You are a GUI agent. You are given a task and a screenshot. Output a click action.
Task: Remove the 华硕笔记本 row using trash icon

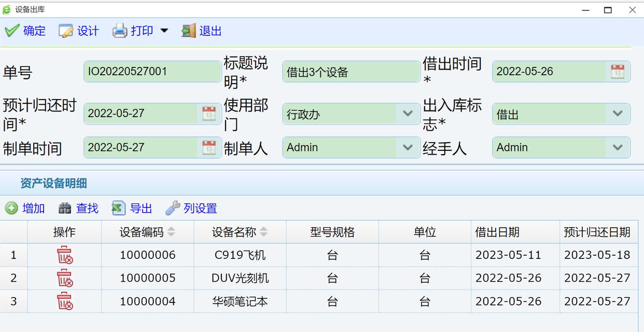(64, 301)
